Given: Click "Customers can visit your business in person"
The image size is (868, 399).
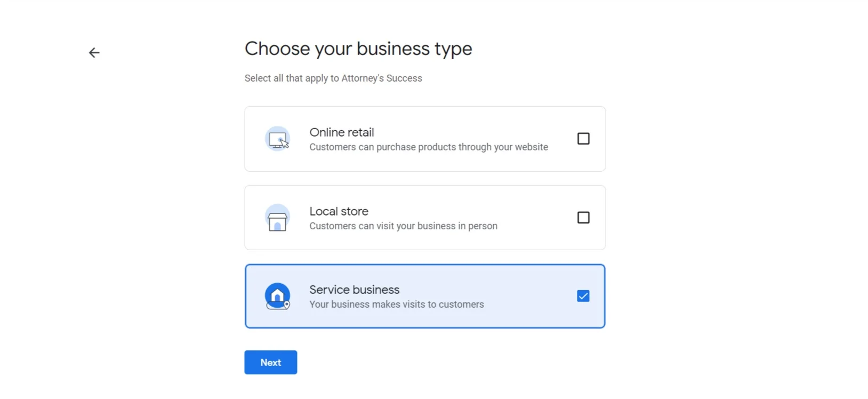Looking at the screenshot, I should pos(404,226).
